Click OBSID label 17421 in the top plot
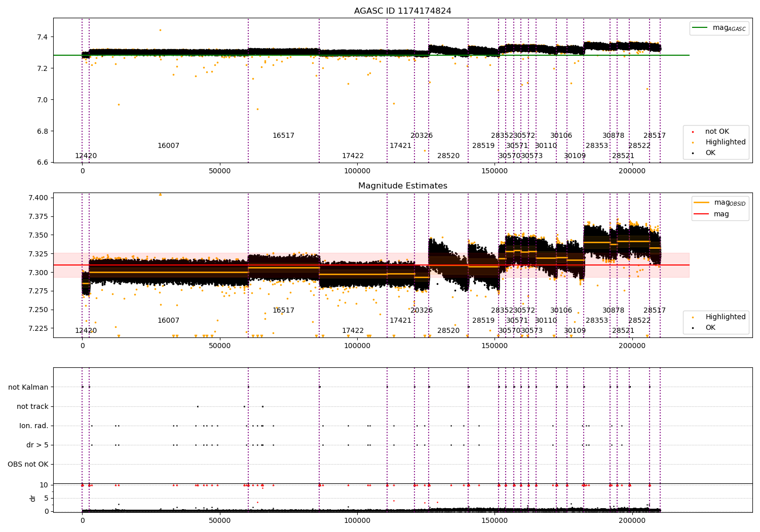Viewport: 760px width, 532px height. [x=400, y=146]
